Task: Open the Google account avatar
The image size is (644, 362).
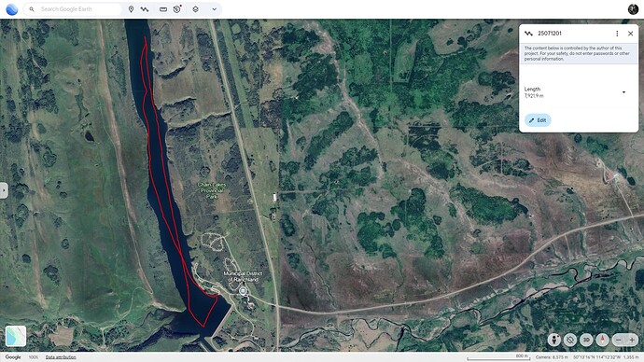Action: (x=633, y=9)
